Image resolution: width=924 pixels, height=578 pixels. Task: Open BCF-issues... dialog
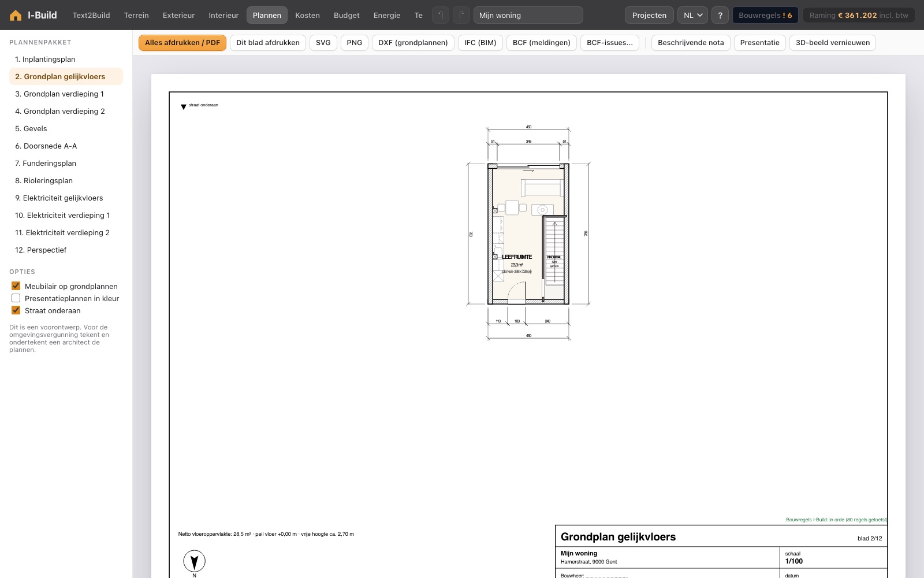click(610, 43)
